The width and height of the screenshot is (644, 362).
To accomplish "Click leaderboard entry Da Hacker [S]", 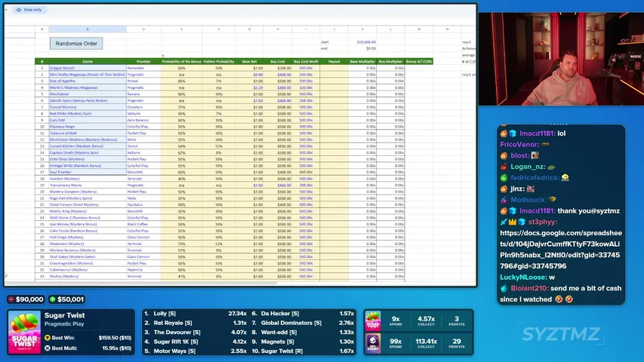I will (x=280, y=314).
